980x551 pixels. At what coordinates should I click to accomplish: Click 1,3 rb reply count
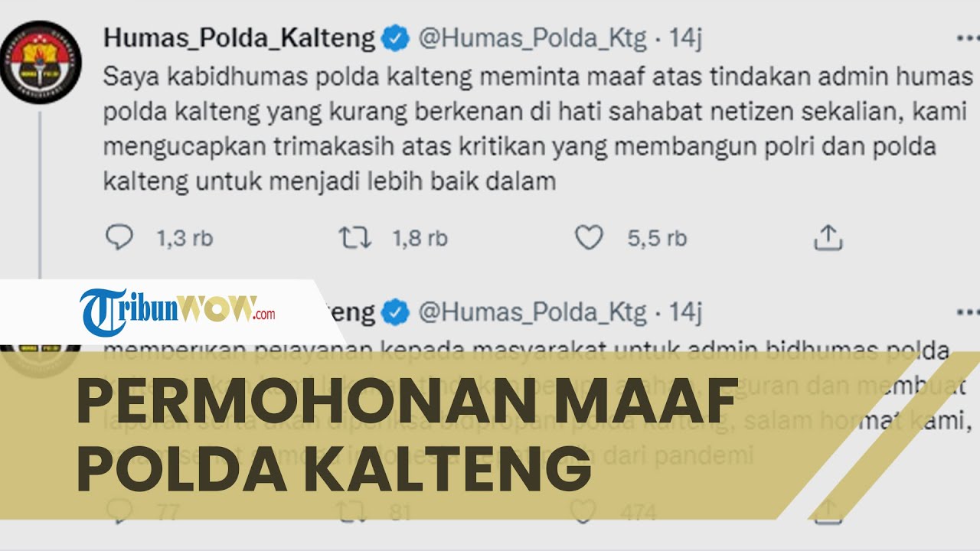coord(185,239)
